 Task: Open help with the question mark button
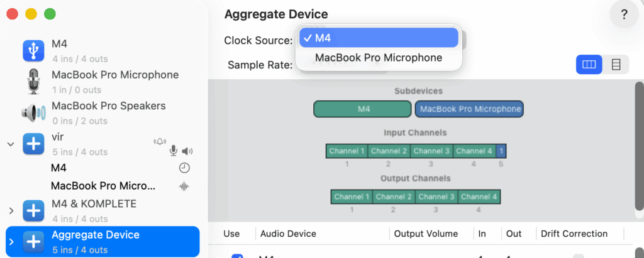[x=624, y=15]
